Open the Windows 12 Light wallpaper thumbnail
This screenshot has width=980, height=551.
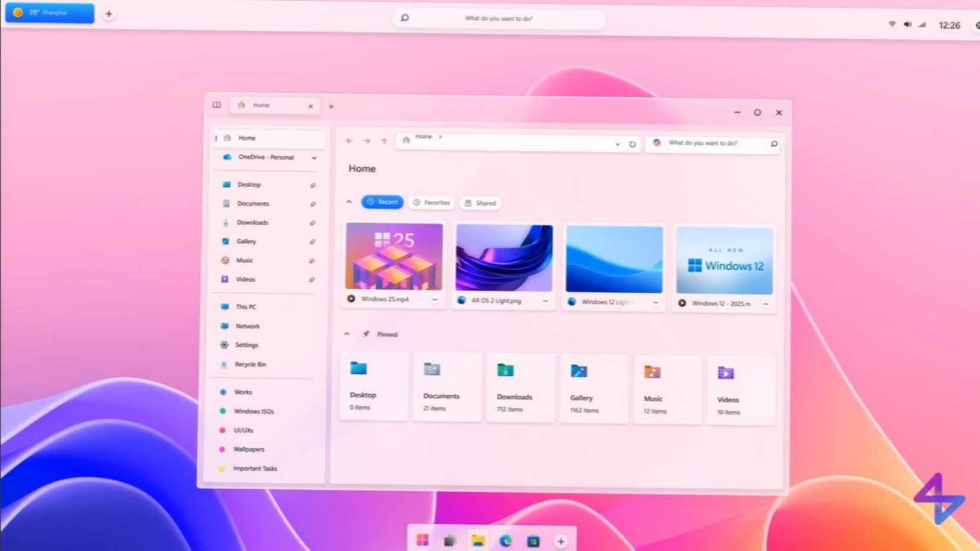point(614,259)
